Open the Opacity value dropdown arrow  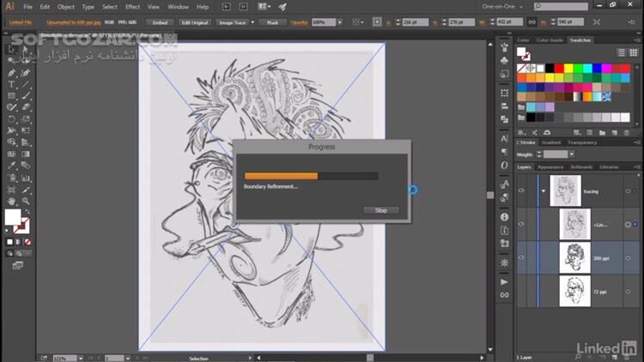click(340, 22)
